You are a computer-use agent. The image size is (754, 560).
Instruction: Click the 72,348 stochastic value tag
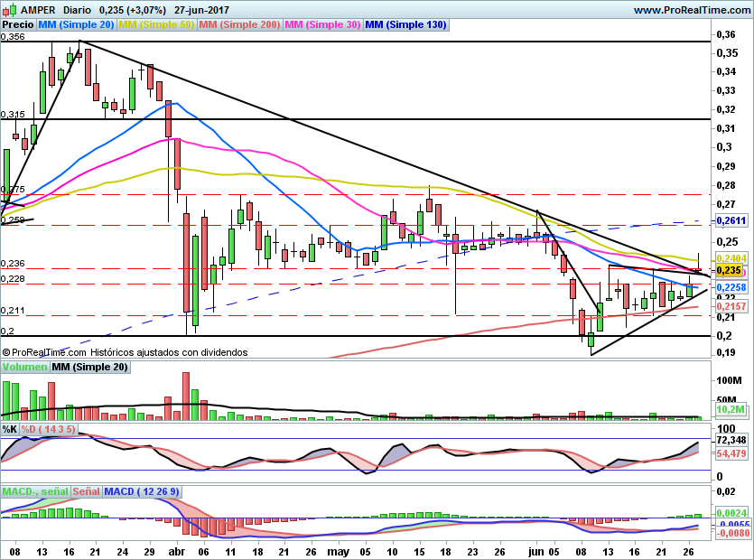click(x=731, y=440)
